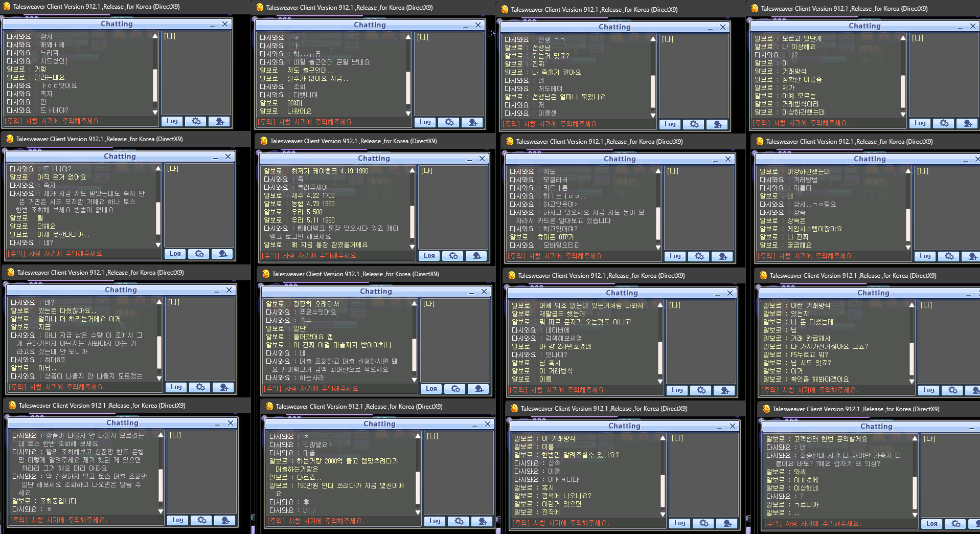Click add-friend icon in chat containing '아직 온거 없어요'
Image resolution: width=980 pixels, height=534 pixels.
tap(223, 254)
